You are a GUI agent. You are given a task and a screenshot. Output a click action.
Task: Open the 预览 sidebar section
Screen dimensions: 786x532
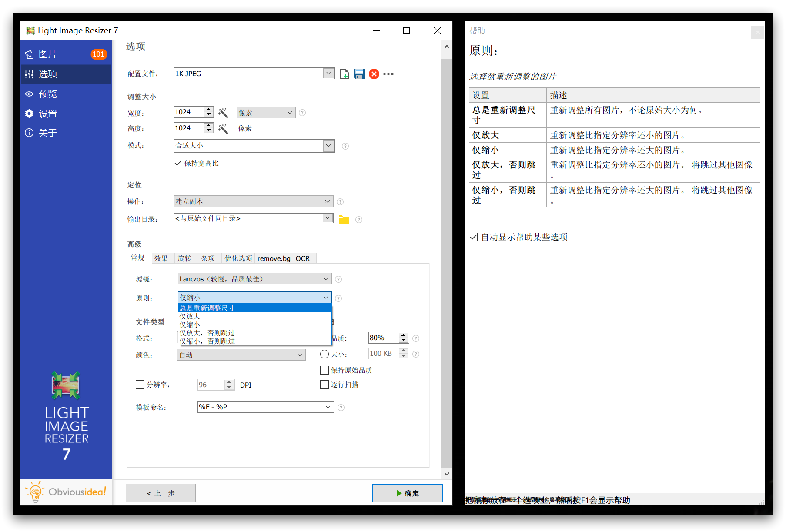[x=48, y=94]
